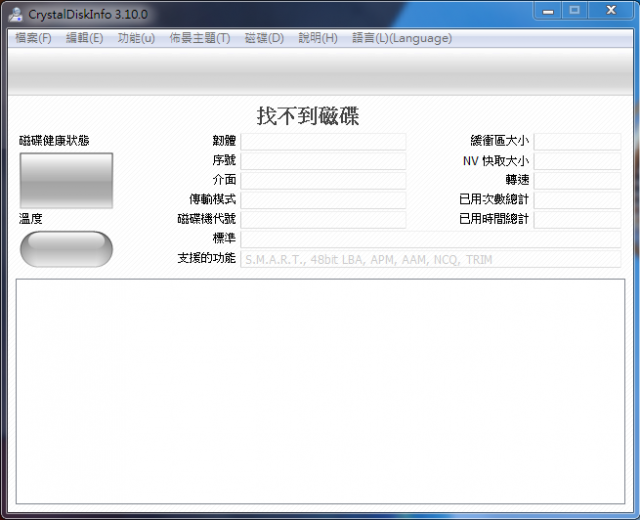
Task: Click the empty S.M.A.R.T. attributes list area
Action: 320,391
